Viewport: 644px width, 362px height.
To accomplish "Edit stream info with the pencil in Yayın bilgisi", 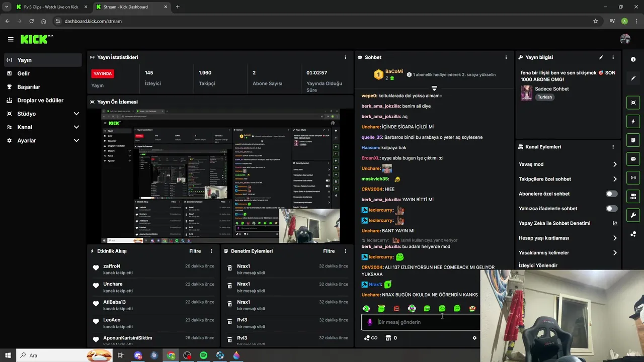I will tap(601, 57).
